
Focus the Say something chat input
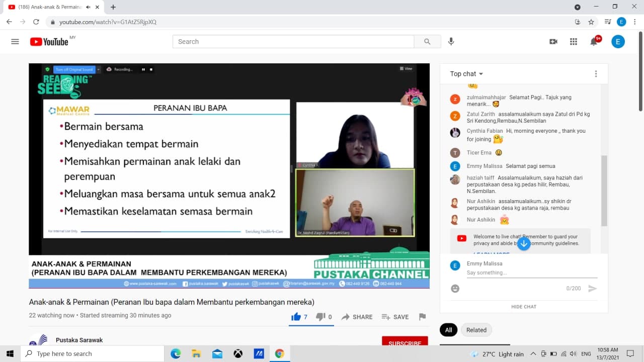coord(532,273)
